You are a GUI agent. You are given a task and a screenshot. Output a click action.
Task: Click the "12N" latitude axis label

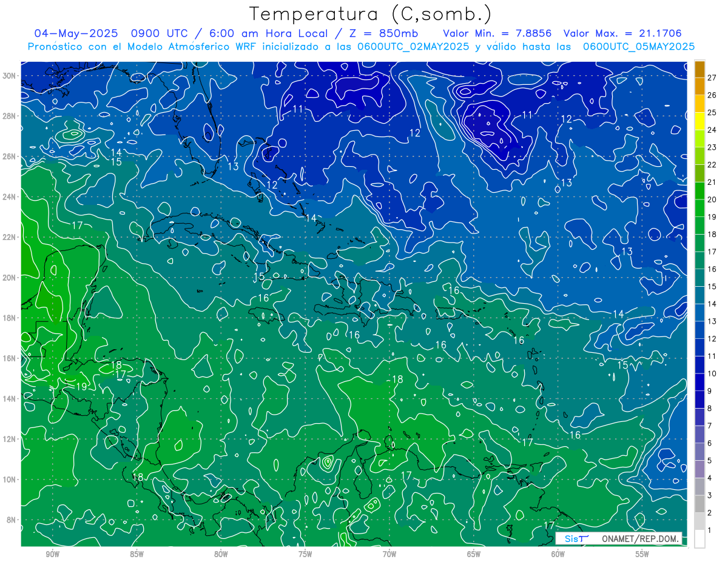pos(9,439)
